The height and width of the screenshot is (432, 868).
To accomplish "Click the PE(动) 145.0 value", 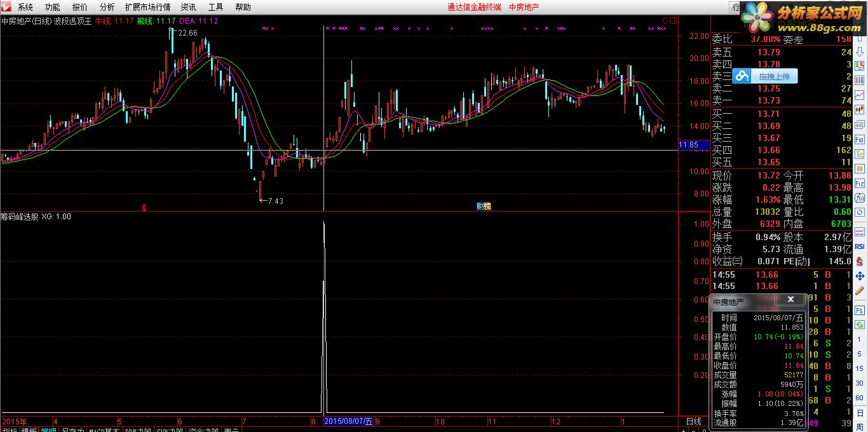I will pyautogui.click(x=839, y=261).
